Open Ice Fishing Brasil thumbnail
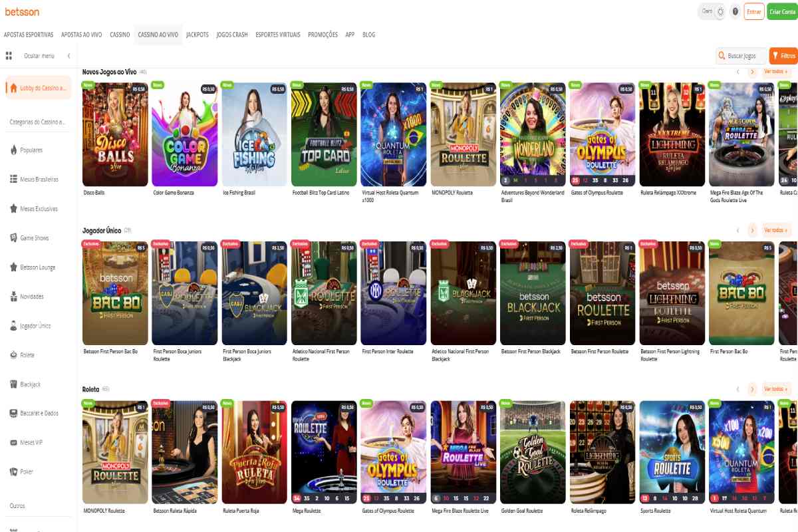 click(254, 134)
